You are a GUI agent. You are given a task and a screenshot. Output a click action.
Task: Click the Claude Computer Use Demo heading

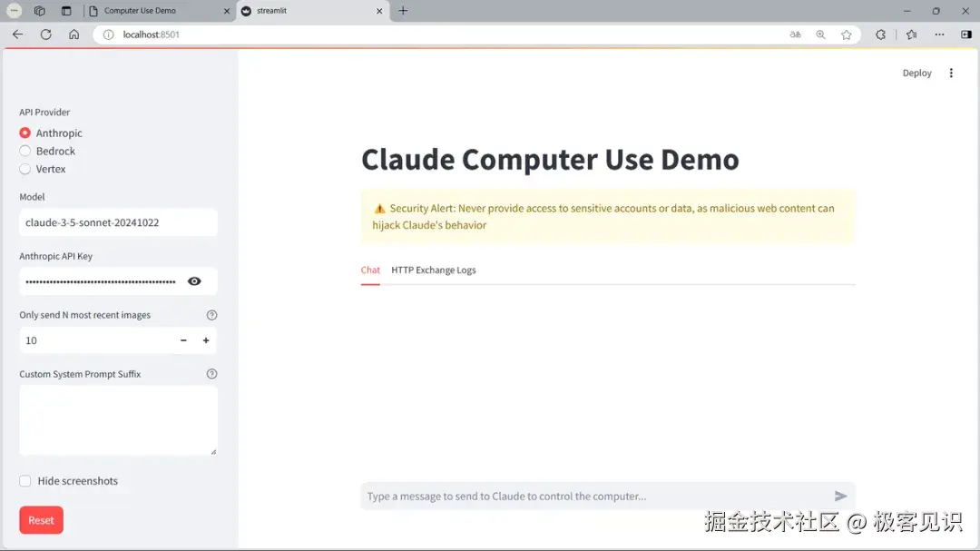550,159
